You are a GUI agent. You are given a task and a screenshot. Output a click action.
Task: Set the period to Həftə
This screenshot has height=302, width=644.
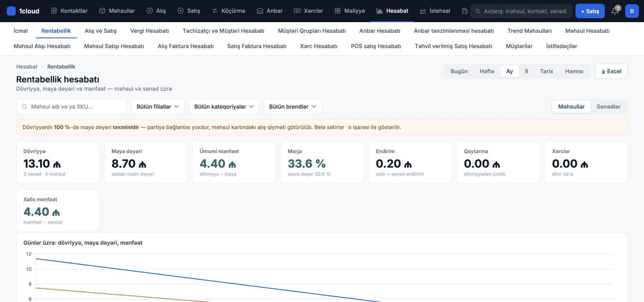(487, 71)
